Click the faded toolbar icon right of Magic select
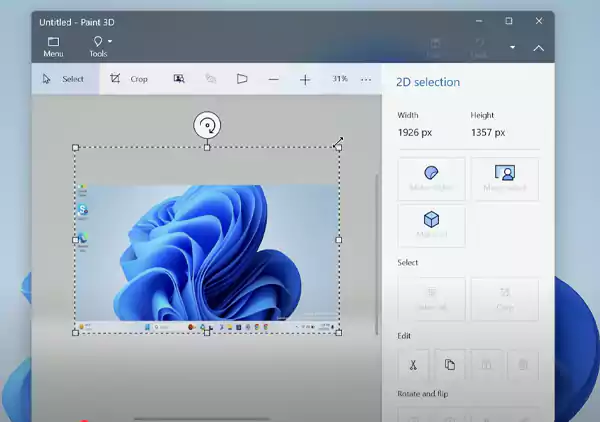Screen dimensions: 600x422 click(210, 79)
